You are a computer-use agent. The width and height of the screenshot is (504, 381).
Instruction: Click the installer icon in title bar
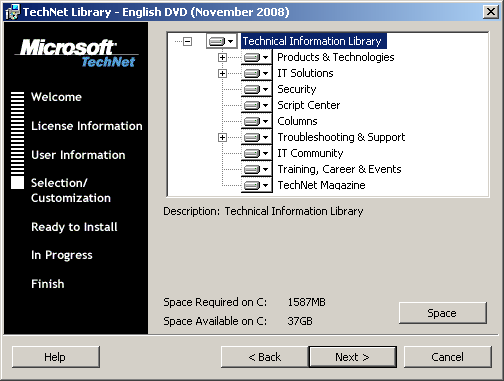tap(12, 12)
